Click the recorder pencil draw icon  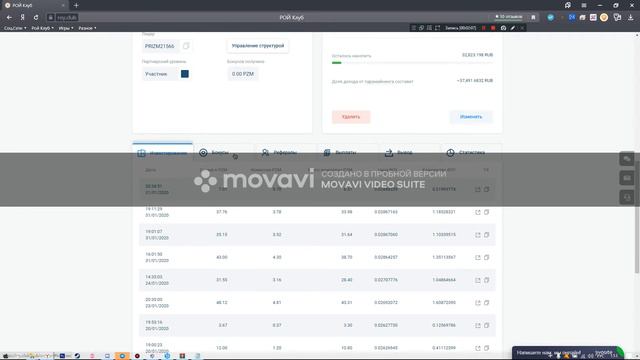pos(513,28)
